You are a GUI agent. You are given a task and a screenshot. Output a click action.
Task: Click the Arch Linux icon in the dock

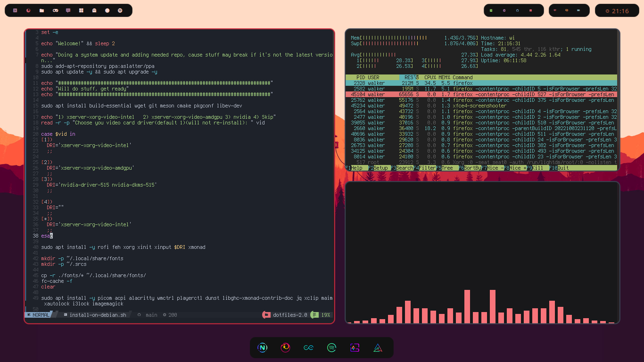(x=377, y=347)
